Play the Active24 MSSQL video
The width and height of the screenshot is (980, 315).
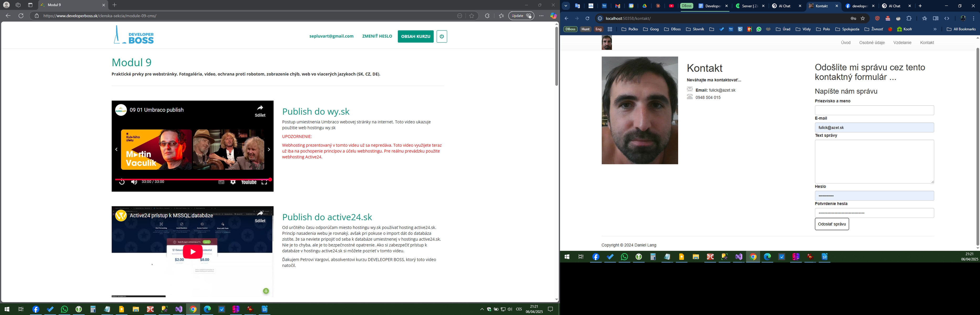(x=192, y=252)
